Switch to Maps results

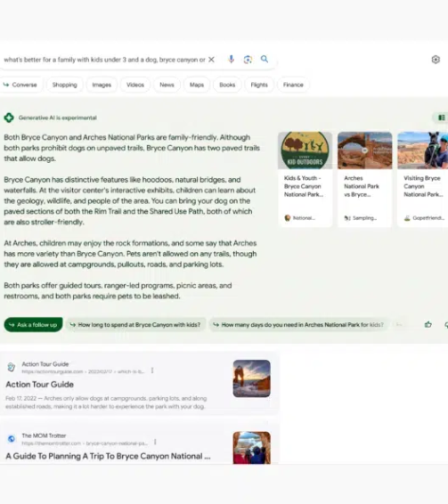(x=197, y=85)
